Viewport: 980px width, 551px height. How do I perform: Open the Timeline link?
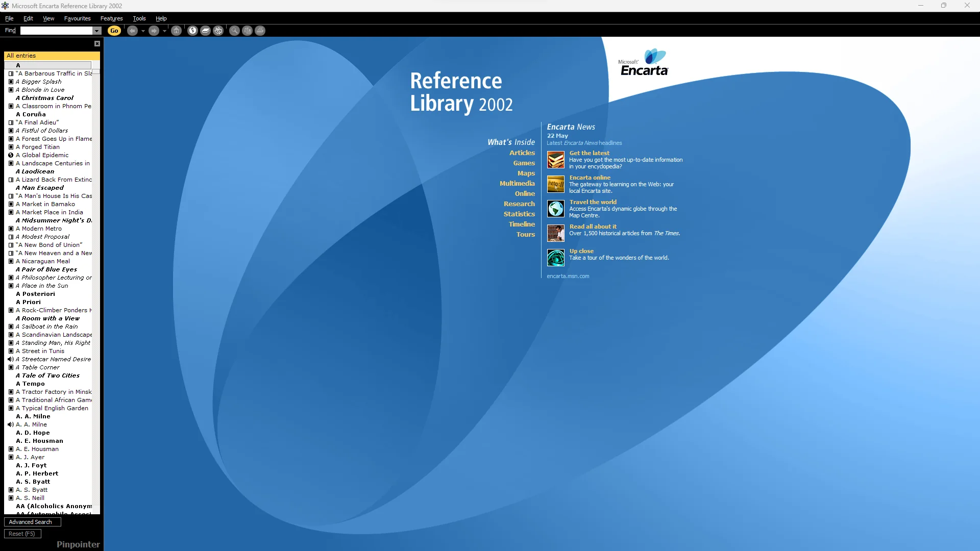click(522, 224)
